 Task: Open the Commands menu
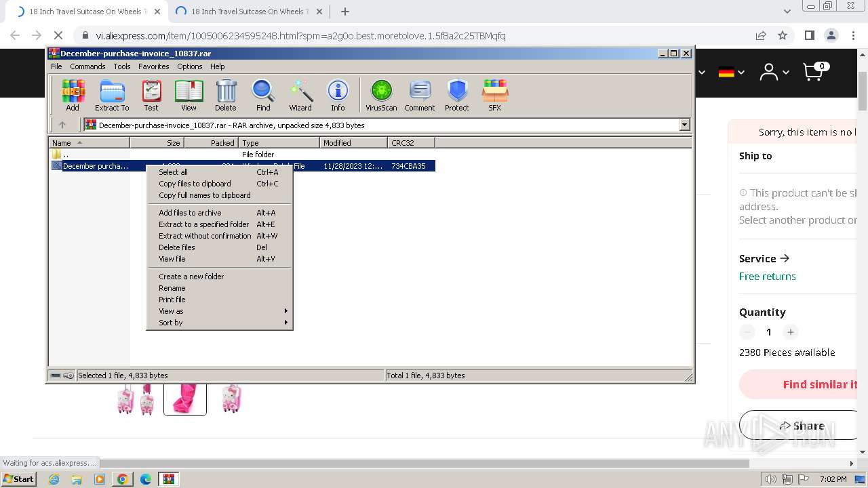click(x=87, y=66)
